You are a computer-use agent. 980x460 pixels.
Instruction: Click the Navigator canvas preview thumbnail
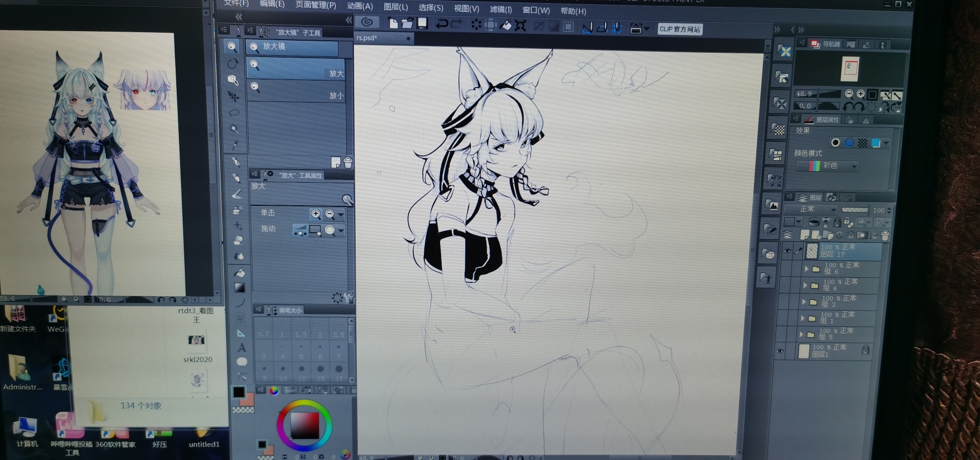849,68
